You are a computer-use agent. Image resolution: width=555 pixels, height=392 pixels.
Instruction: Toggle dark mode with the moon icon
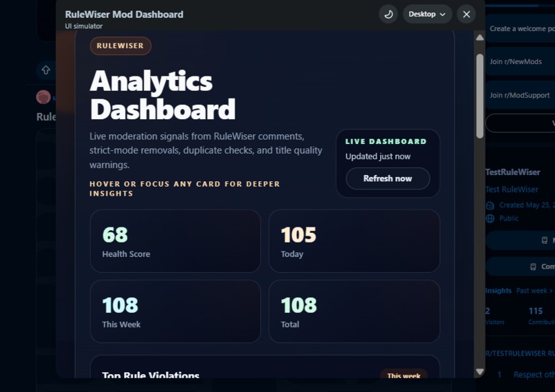pyautogui.click(x=388, y=14)
